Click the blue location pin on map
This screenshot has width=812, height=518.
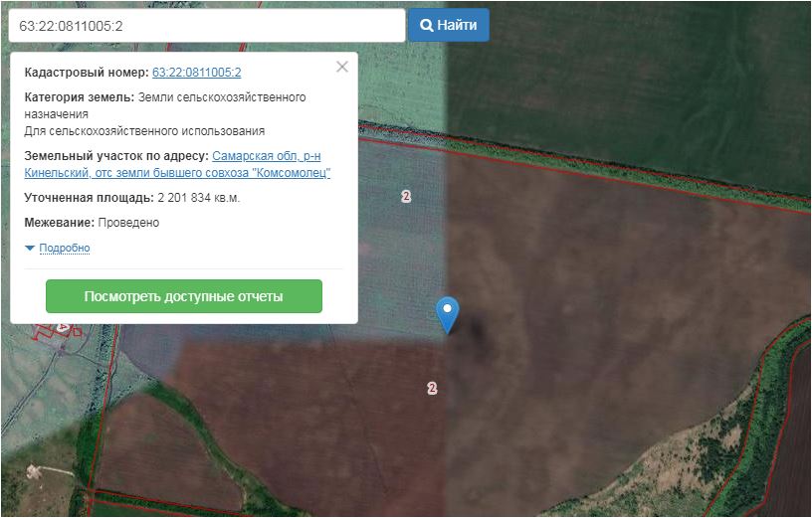pos(449,311)
